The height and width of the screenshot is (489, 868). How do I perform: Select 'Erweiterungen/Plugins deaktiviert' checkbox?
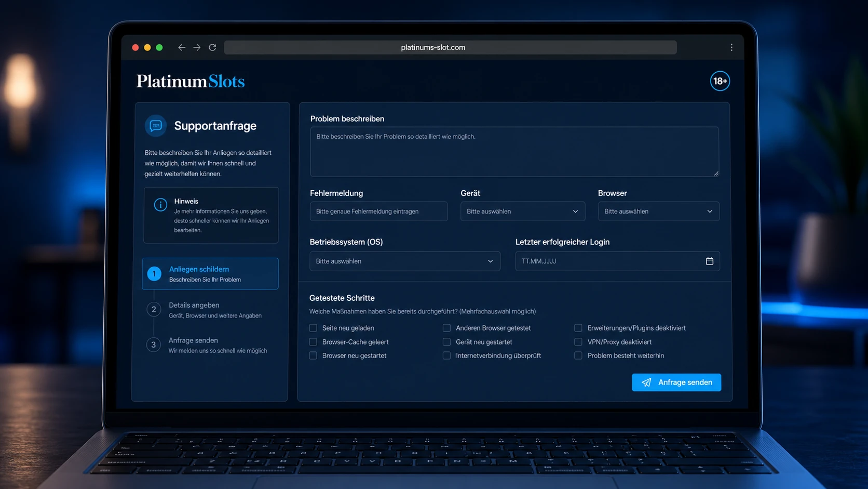pos(578,328)
